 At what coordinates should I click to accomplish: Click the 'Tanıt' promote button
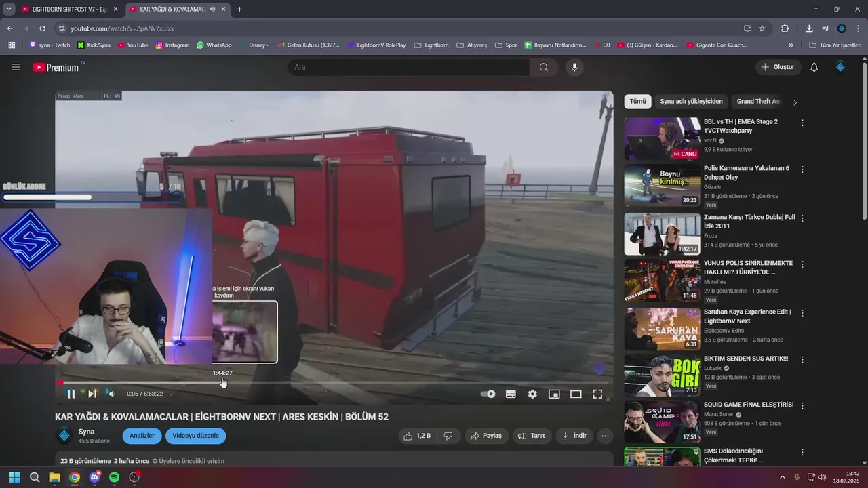(532, 436)
